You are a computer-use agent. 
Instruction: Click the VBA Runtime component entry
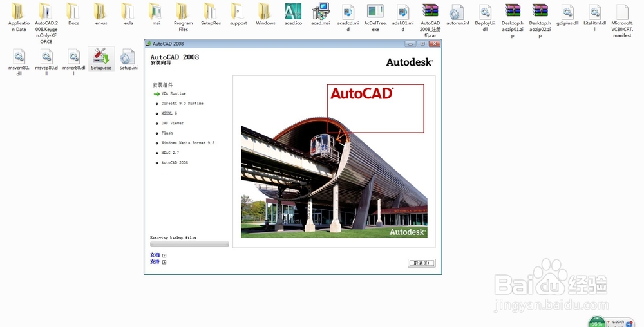pos(173,93)
